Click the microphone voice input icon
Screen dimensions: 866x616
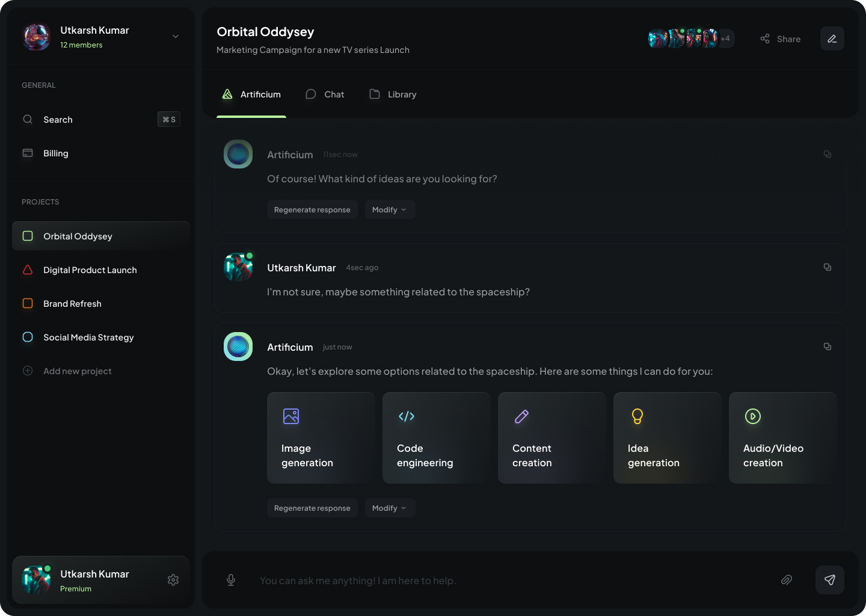click(231, 580)
